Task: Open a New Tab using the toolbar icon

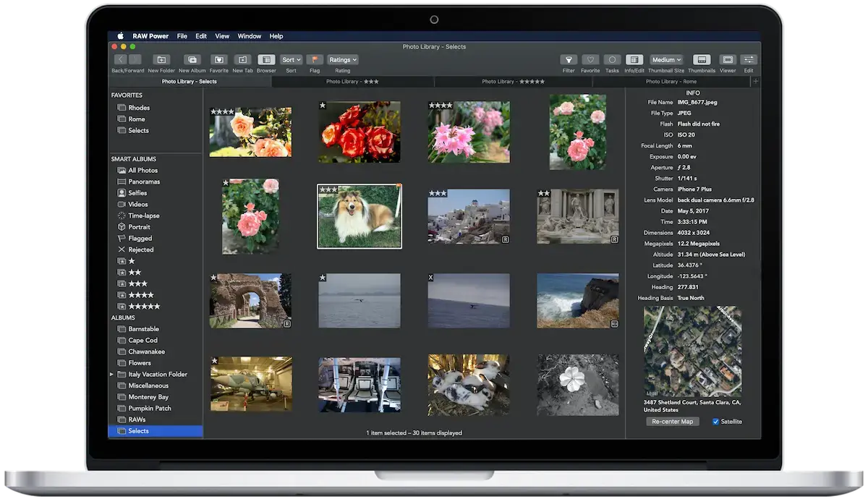Action: 242,61
